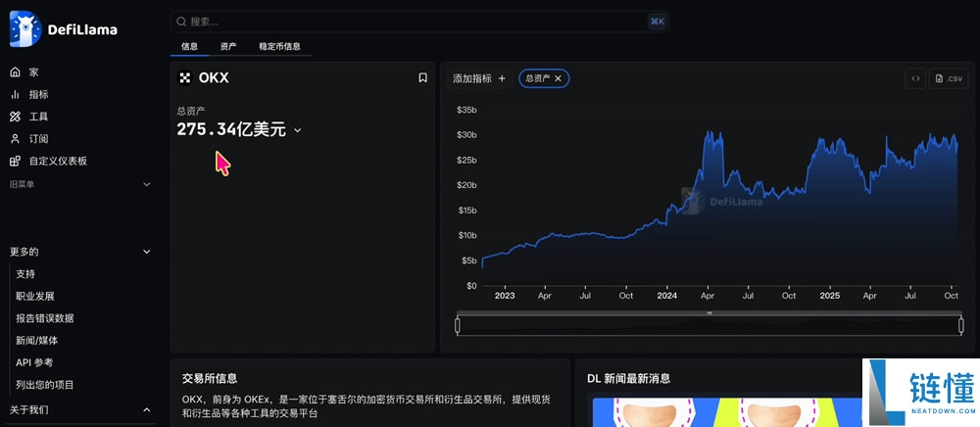Click the top grip of the range slider
This screenshot has width=980, height=427.
[709, 312]
